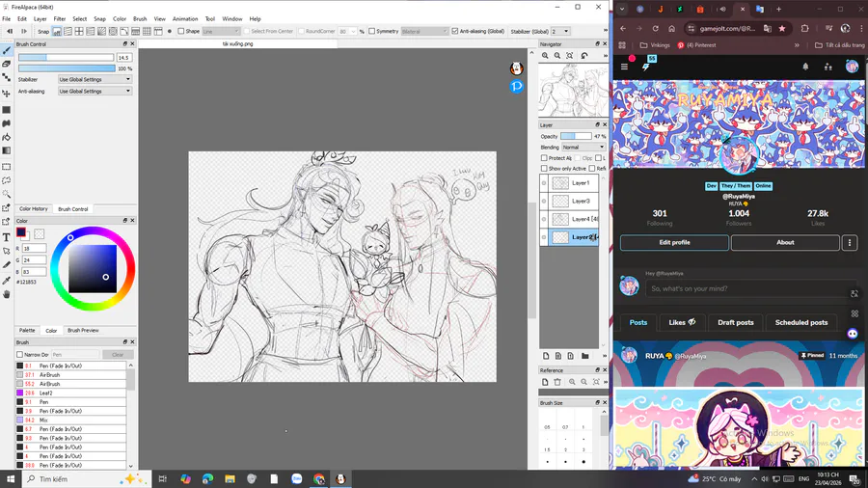Open Draft posts tab on Game Jolt

click(x=736, y=322)
